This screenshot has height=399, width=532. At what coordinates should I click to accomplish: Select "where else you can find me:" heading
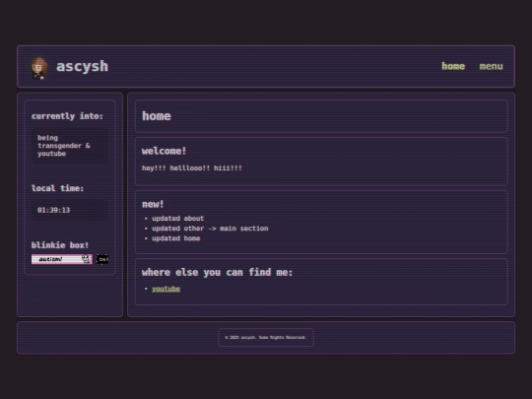pyautogui.click(x=217, y=272)
